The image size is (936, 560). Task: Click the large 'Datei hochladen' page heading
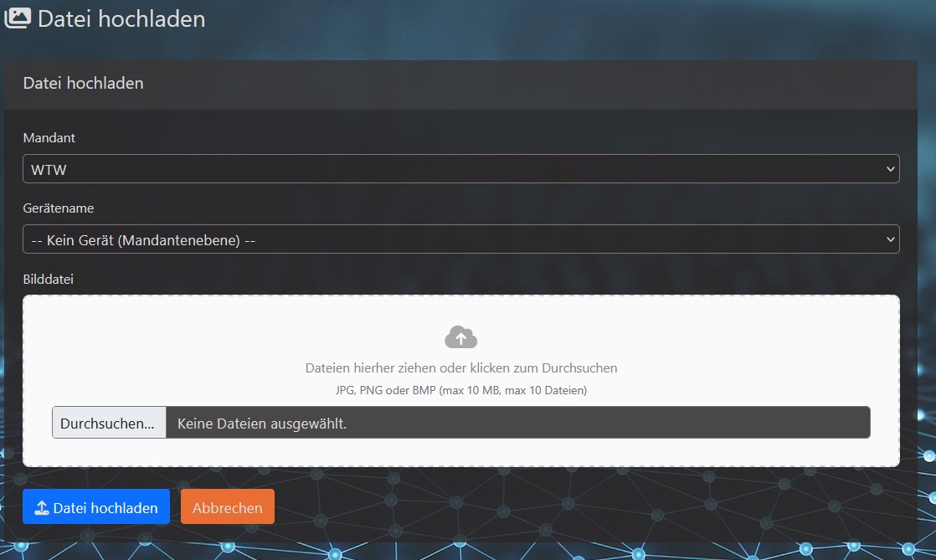coord(121,18)
